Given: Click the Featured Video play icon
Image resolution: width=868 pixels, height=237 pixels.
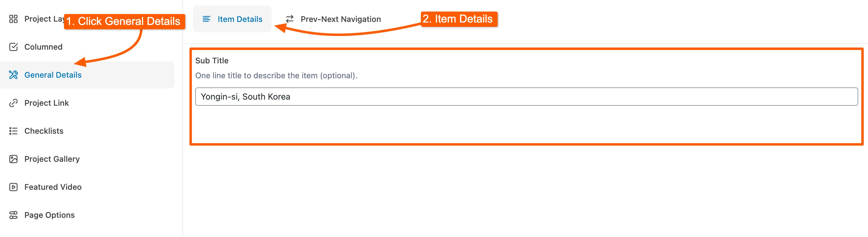Looking at the screenshot, I should coord(13,187).
